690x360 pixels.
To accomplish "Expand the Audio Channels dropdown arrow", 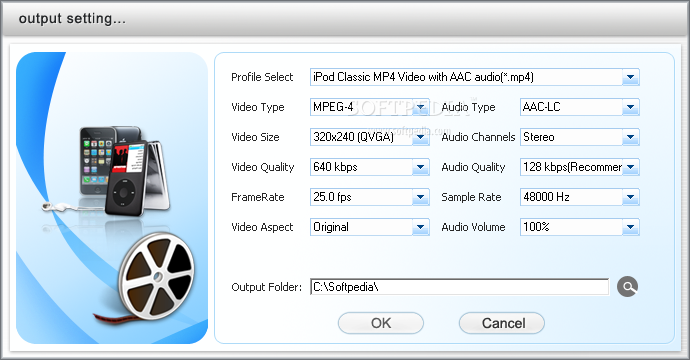I will click(x=631, y=137).
